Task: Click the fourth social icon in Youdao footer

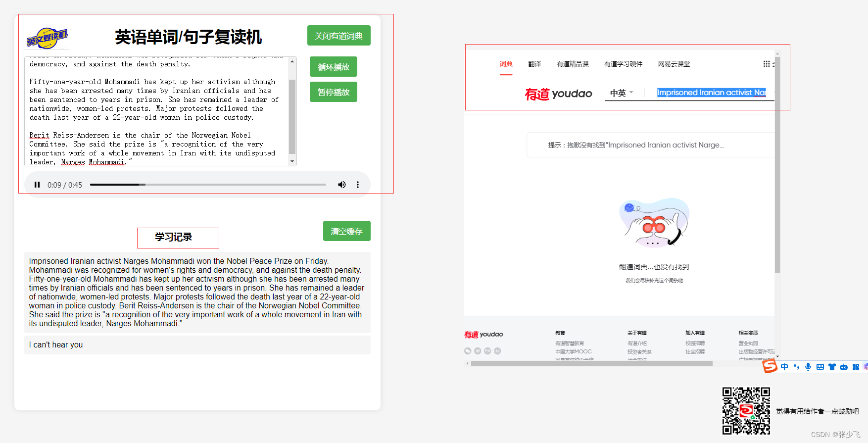Action: pyautogui.click(x=497, y=351)
